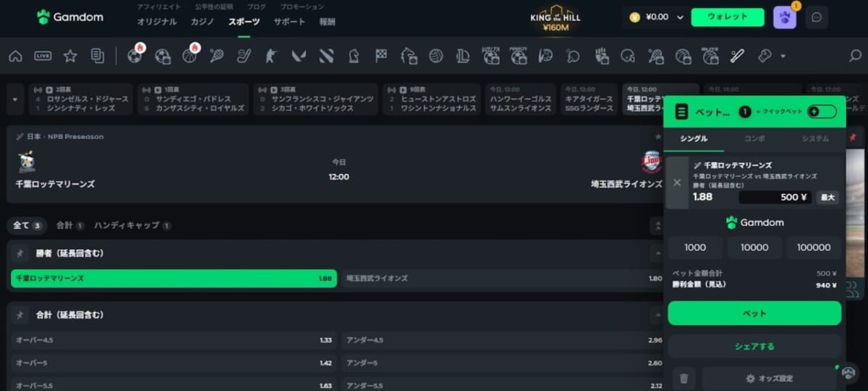Image resolution: width=868 pixels, height=391 pixels.
Task: Select the Counter-Strike shooter icon
Action: pos(271,56)
